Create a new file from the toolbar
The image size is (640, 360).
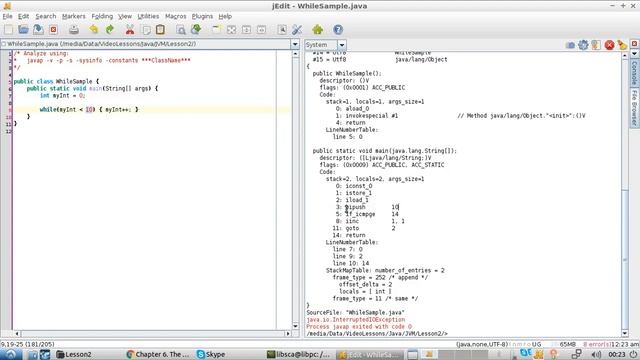pyautogui.click(x=9, y=29)
